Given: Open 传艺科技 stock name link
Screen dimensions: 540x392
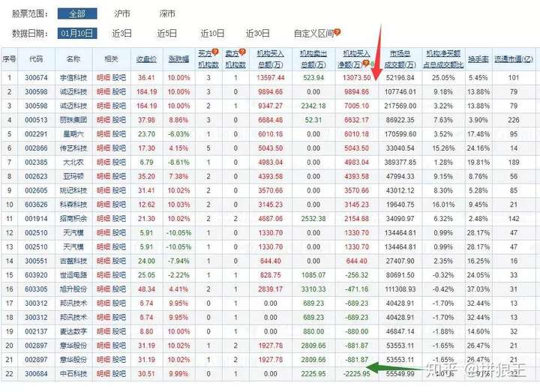Looking at the screenshot, I should (x=73, y=148).
